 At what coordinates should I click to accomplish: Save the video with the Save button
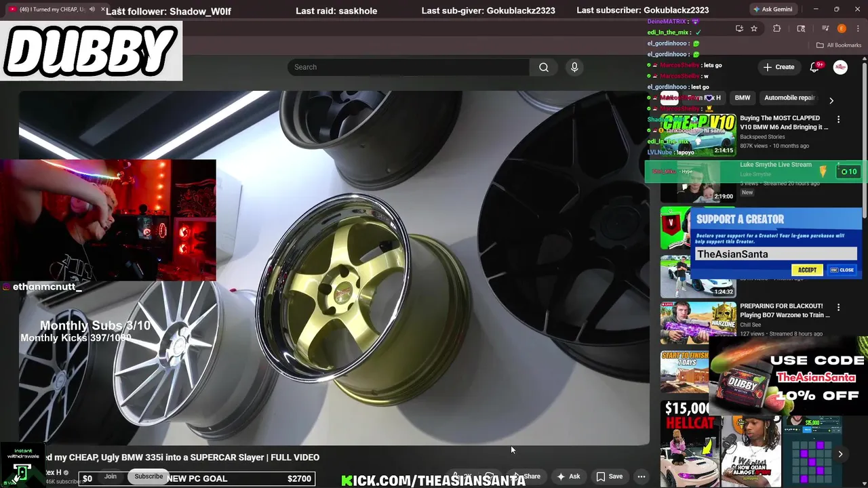tap(609, 476)
